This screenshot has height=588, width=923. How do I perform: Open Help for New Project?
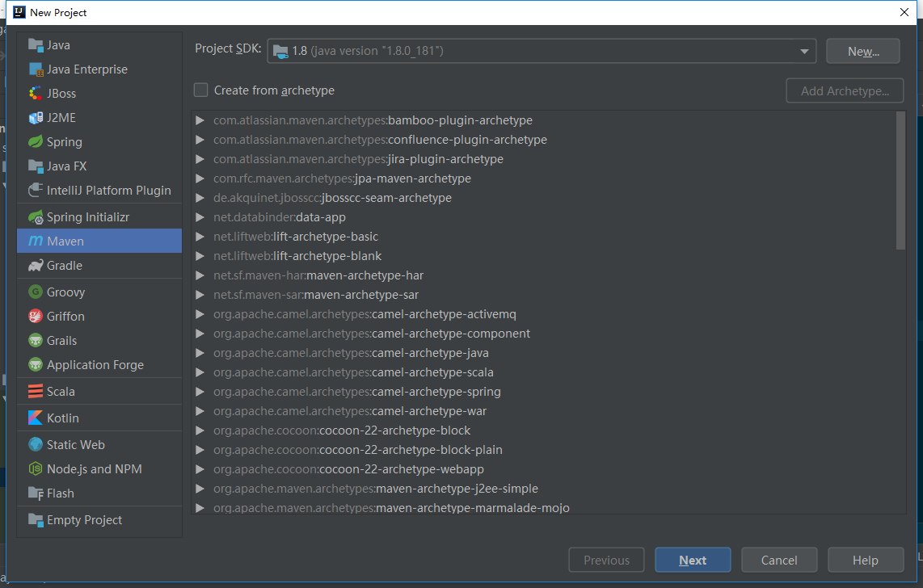click(x=866, y=560)
